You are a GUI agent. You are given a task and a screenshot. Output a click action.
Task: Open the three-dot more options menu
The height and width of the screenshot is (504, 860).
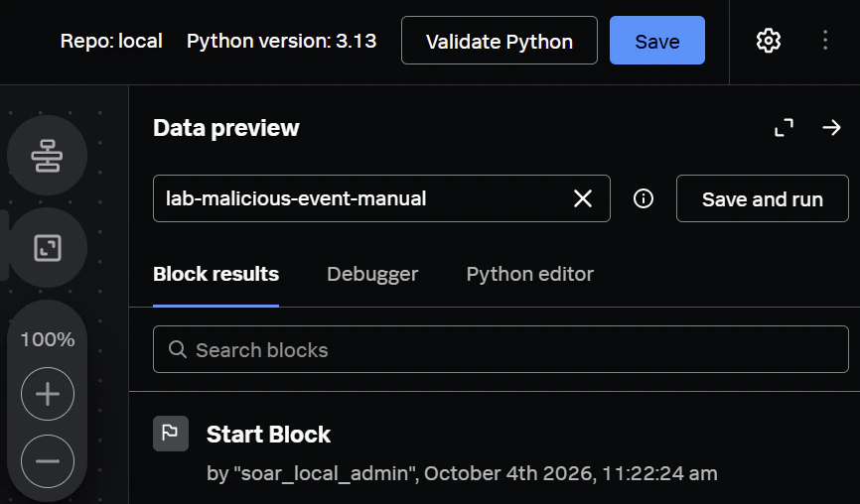(825, 41)
